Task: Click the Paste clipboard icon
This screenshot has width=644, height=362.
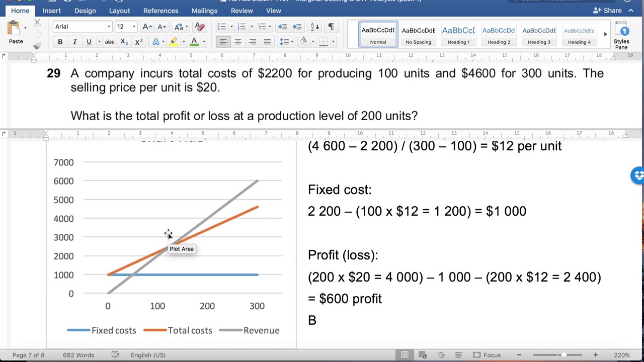Action: pyautogui.click(x=14, y=28)
